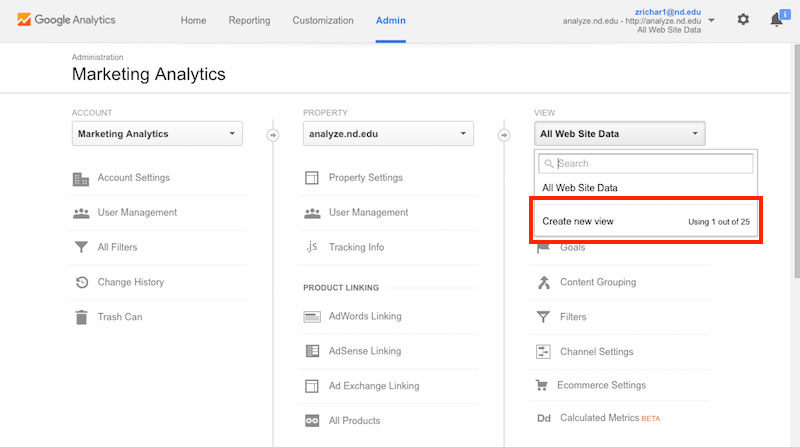Select Create new view option
Screen dimensions: 800x447
(x=646, y=221)
